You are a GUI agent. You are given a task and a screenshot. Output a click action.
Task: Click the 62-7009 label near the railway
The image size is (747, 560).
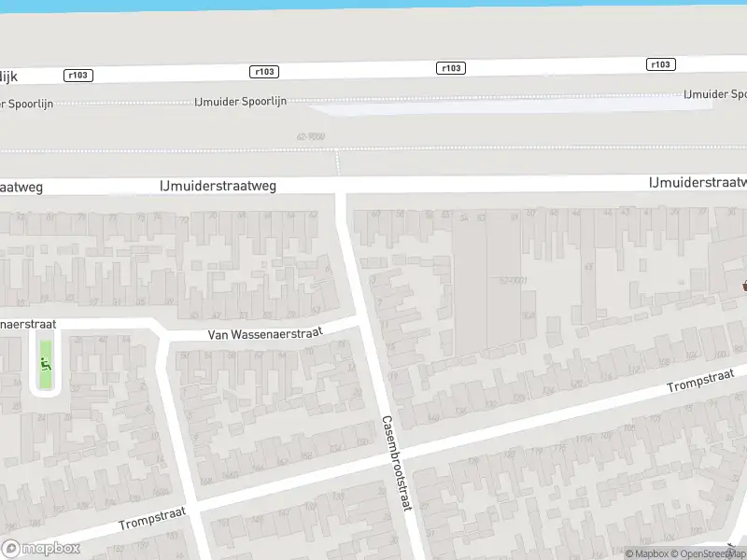[311, 137]
